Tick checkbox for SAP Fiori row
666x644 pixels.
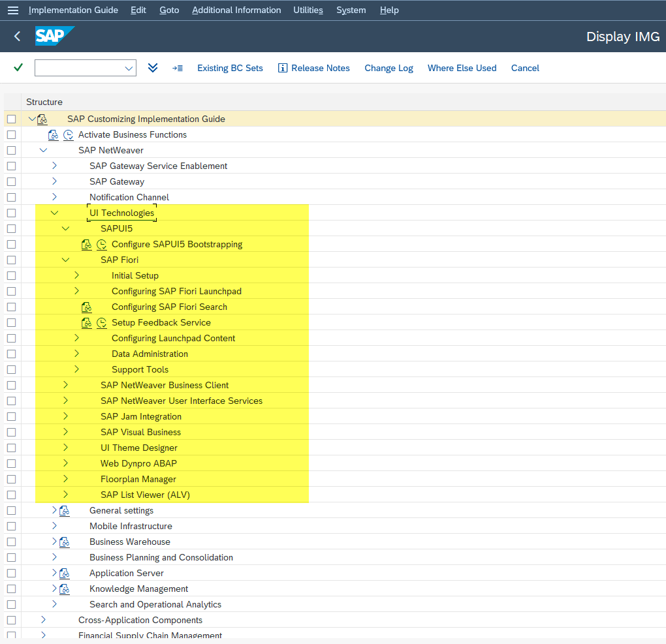[12, 260]
